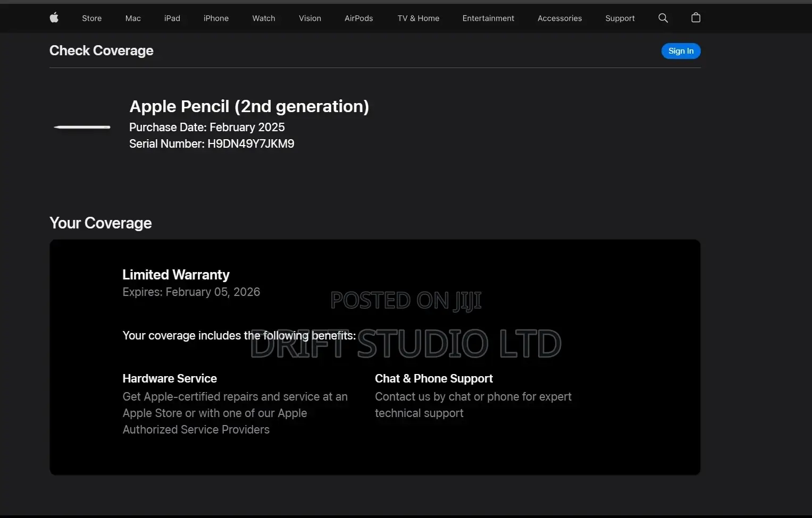Viewport: 812px width, 518px height.
Task: Open the Vision menu
Action: pos(310,18)
